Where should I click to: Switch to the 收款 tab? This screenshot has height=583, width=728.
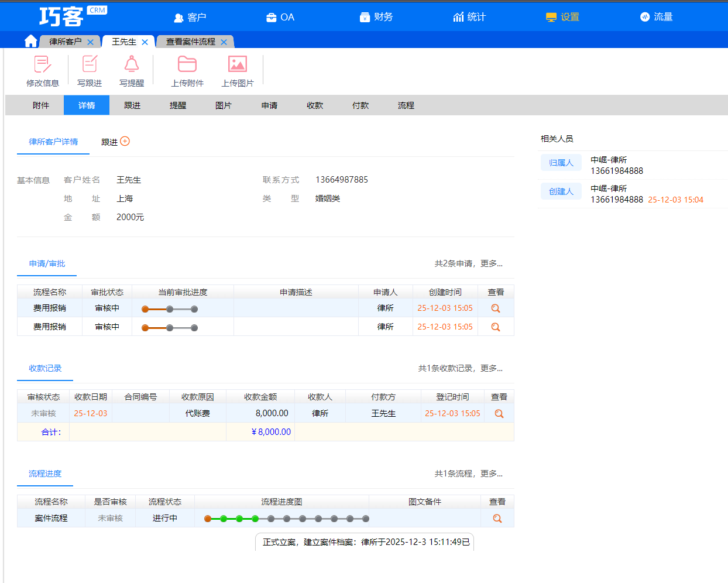point(315,105)
